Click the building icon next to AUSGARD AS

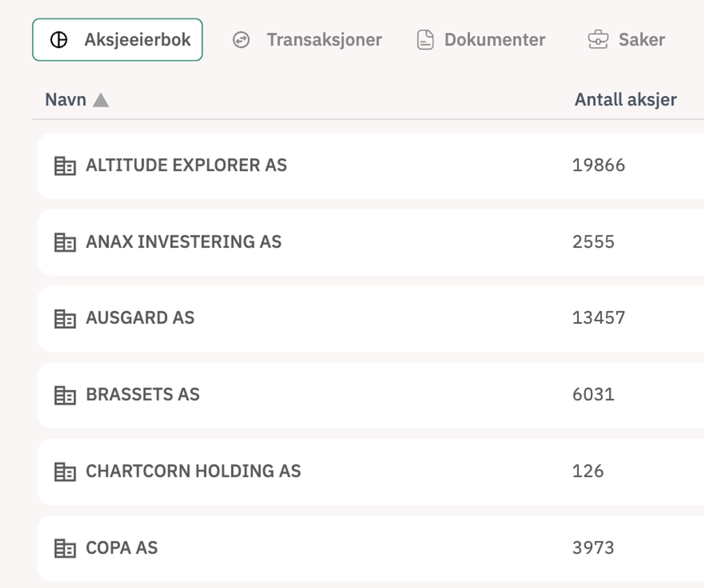click(65, 319)
